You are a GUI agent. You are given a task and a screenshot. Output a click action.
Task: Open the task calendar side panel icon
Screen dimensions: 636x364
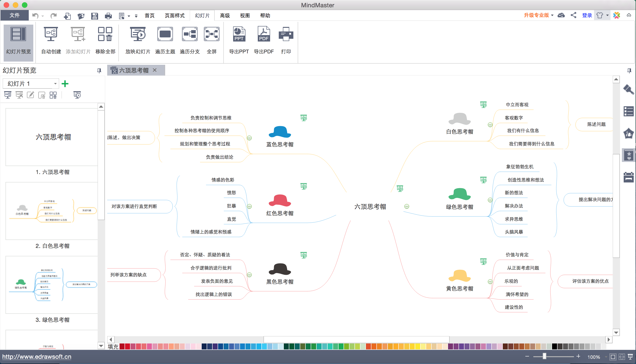coord(628,177)
